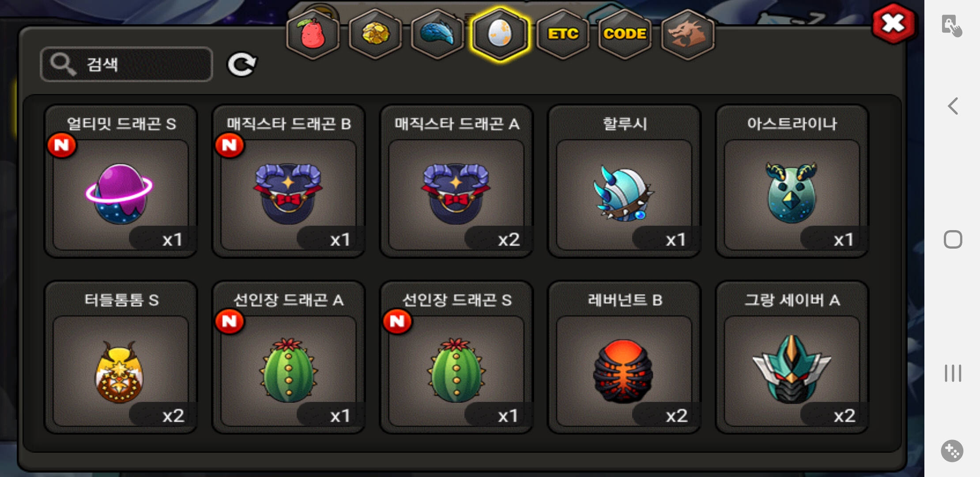980x477 pixels.
Task: Select the 얼티밋 드래곤 S egg
Action: (x=121, y=181)
